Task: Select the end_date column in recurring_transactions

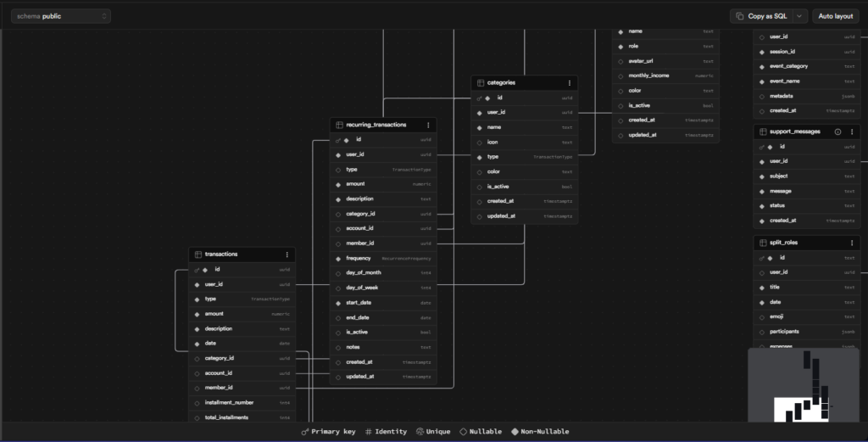Action: click(x=383, y=317)
